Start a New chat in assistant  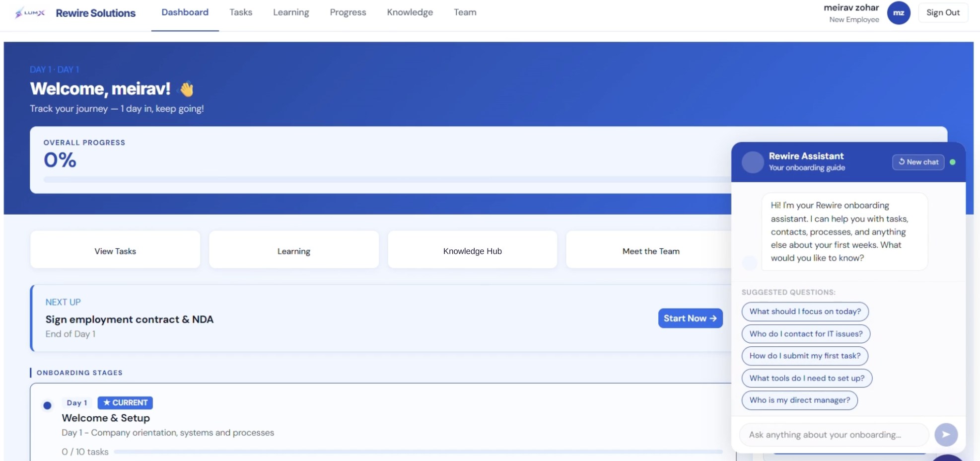point(918,162)
